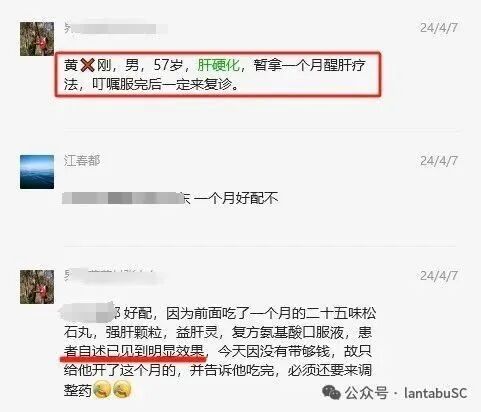Screen dimensions: 481x412
Task: Open the avatar beside the 肝硬化 message
Action: pyautogui.click(x=37, y=39)
